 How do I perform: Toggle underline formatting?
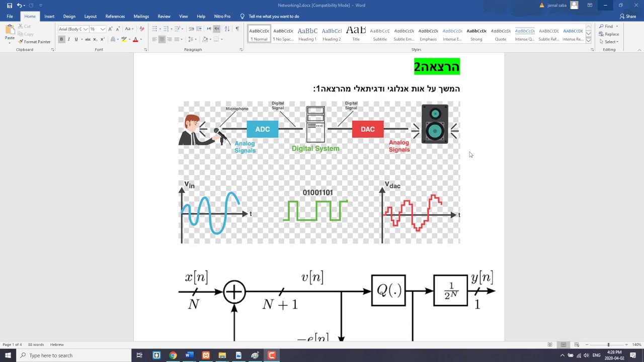click(76, 39)
